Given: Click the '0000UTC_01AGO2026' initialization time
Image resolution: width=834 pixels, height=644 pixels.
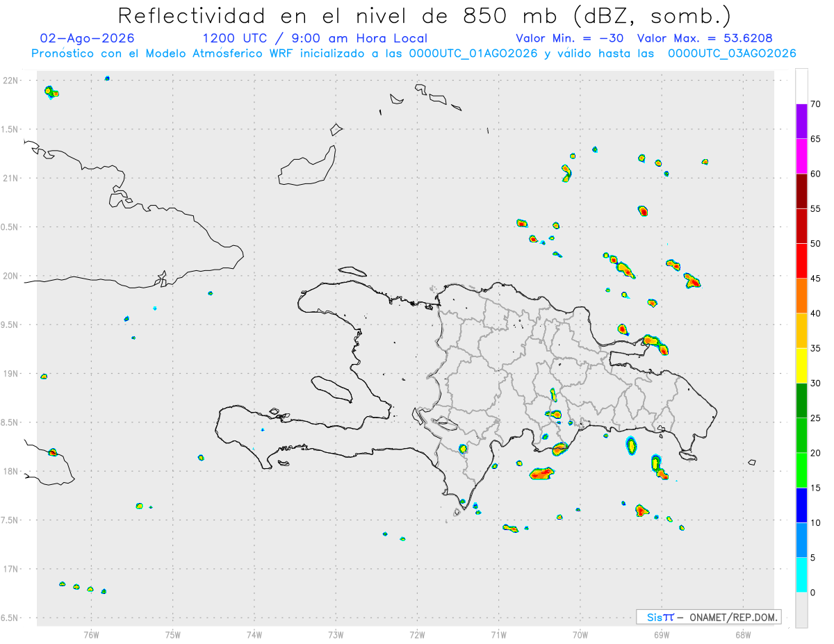Looking at the screenshot, I should [x=473, y=53].
